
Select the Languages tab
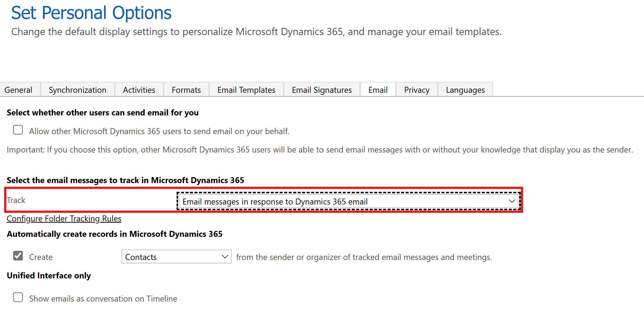[465, 90]
